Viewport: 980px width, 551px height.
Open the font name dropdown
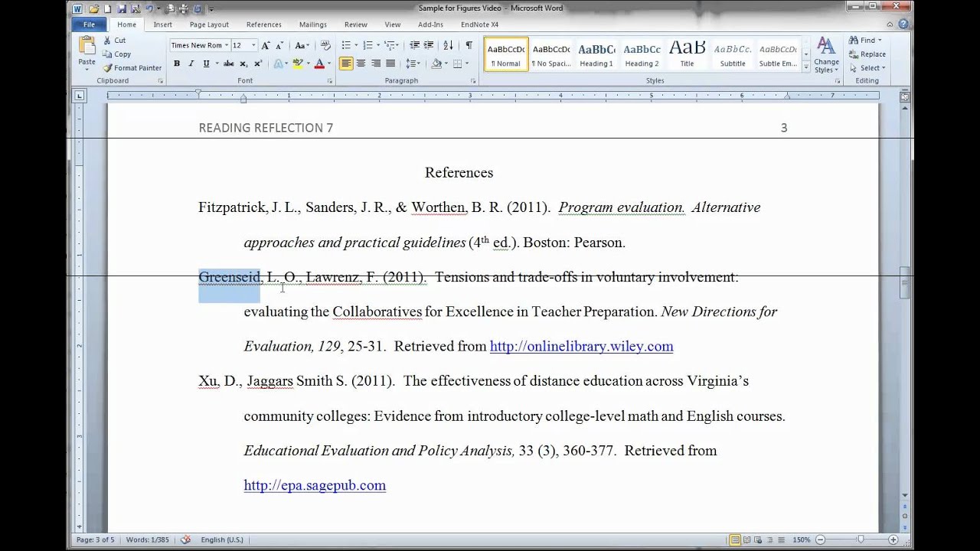[x=227, y=45]
